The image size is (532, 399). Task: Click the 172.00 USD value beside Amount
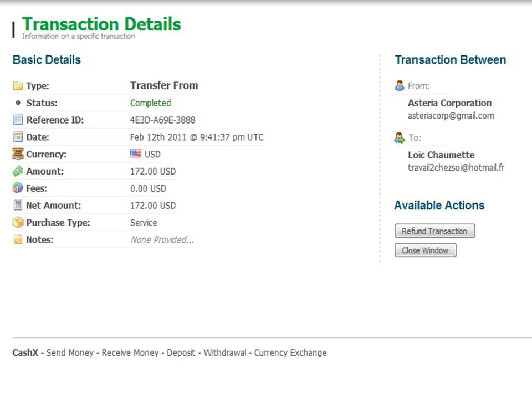153,171
